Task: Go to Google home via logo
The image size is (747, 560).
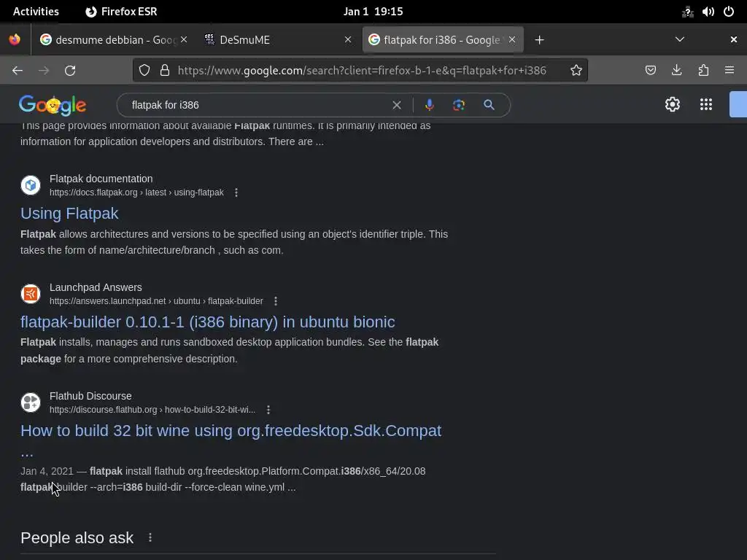Action: tap(53, 105)
